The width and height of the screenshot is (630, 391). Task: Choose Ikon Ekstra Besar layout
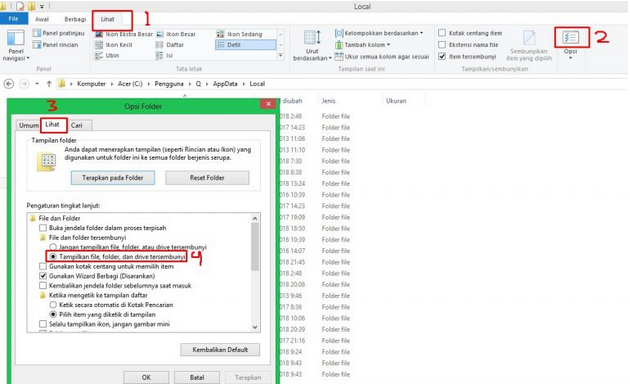pyautogui.click(x=124, y=34)
